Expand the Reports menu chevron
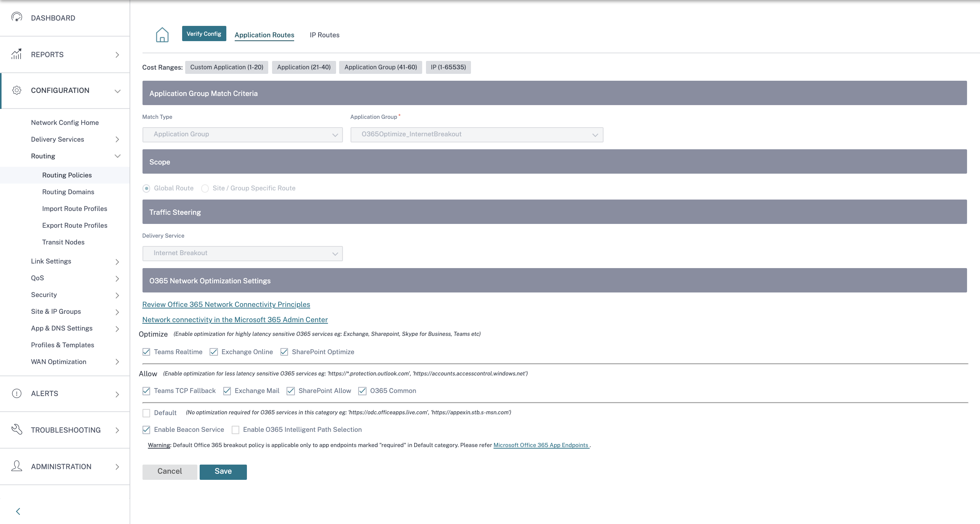Viewport: 980px width, 524px height. click(x=117, y=54)
